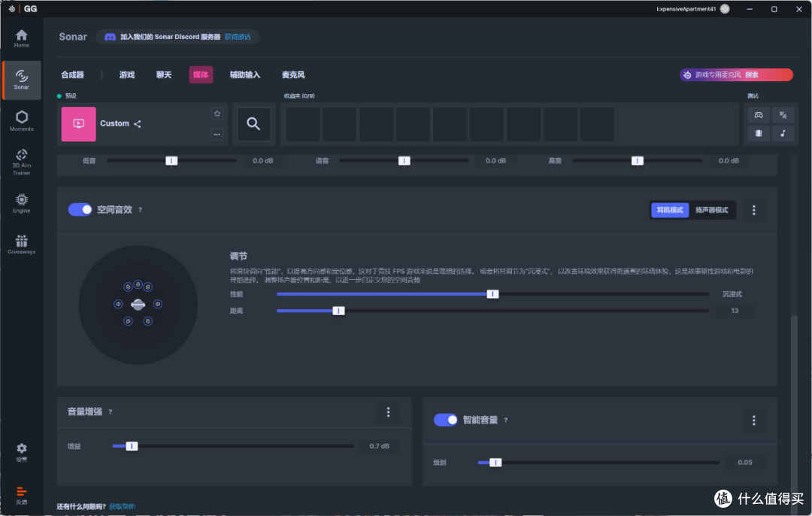
Task: Click the Discord icon in banner
Action: [110, 37]
